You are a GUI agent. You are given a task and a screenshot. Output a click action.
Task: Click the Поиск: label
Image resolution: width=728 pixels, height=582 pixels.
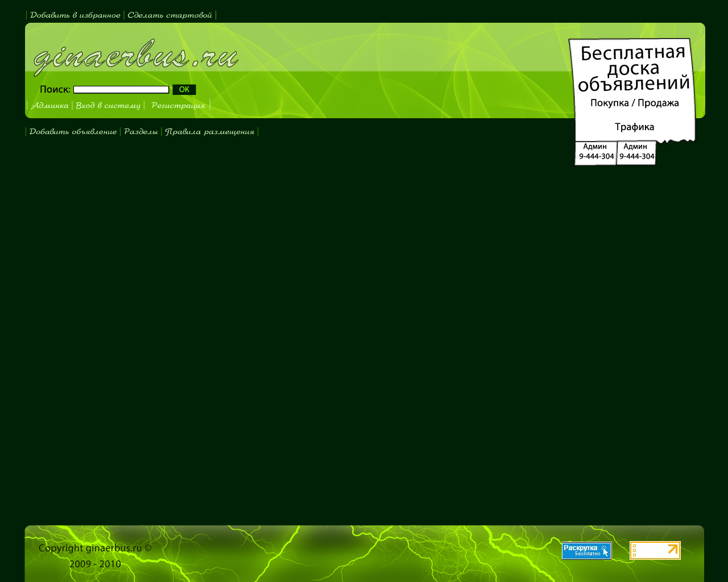click(55, 90)
